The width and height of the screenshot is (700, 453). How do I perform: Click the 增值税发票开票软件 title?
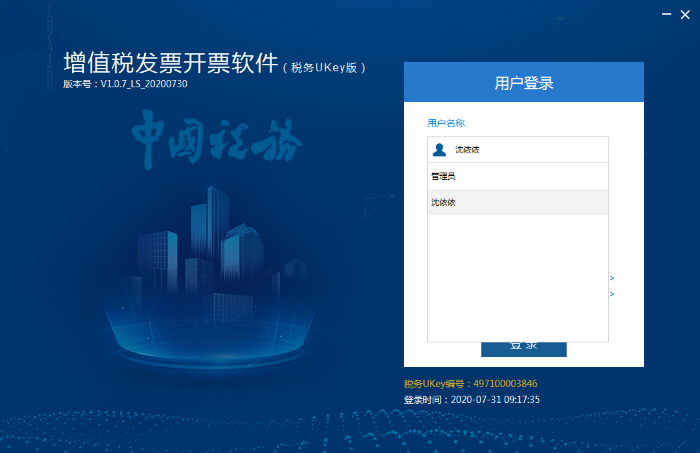pos(171,62)
